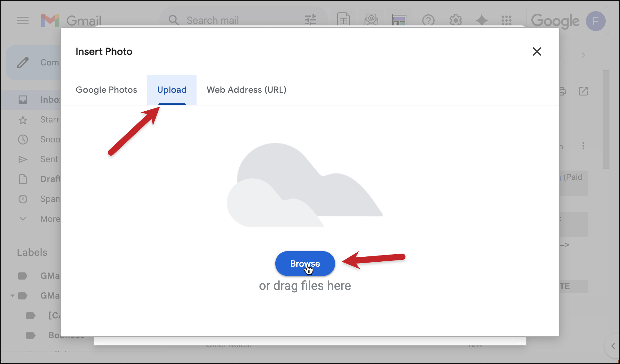This screenshot has height=364, width=620.
Task: Open email in new window icon
Action: pyautogui.click(x=583, y=91)
